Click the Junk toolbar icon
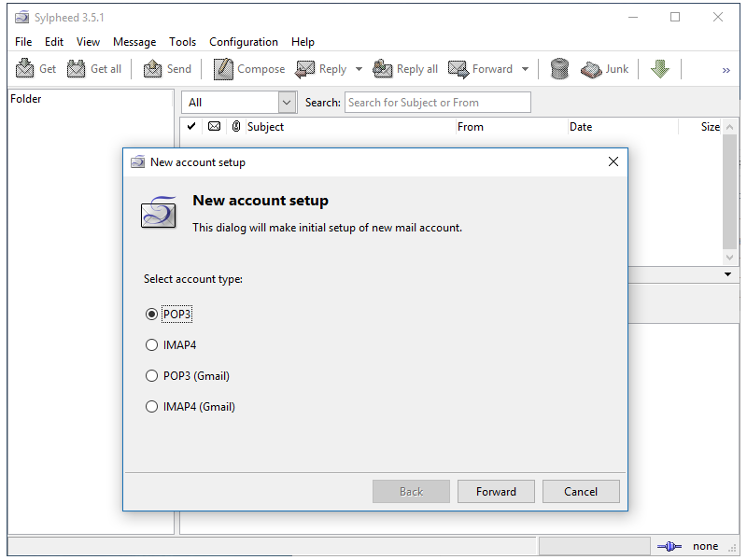This screenshot has height=560, width=747. click(591, 69)
